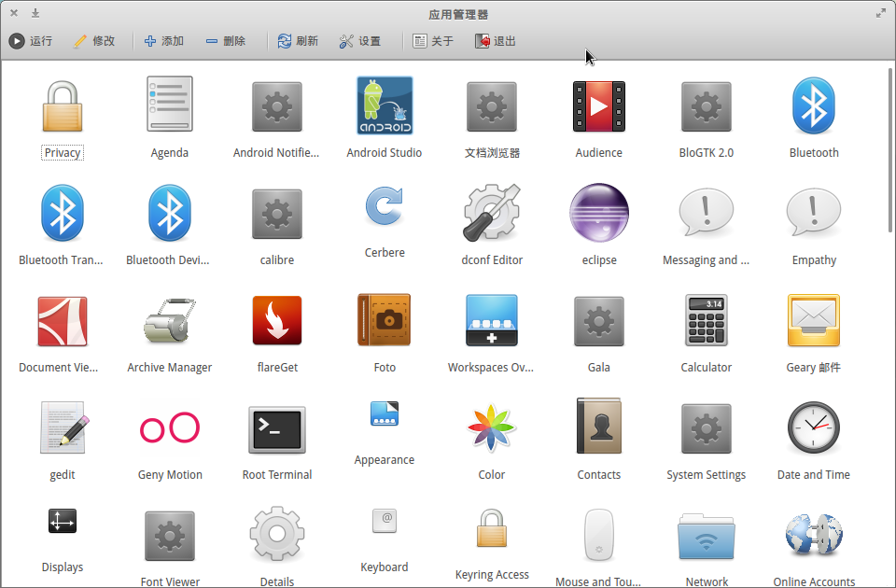
Task: Select the Document Viewer red icon
Action: pyautogui.click(x=63, y=321)
